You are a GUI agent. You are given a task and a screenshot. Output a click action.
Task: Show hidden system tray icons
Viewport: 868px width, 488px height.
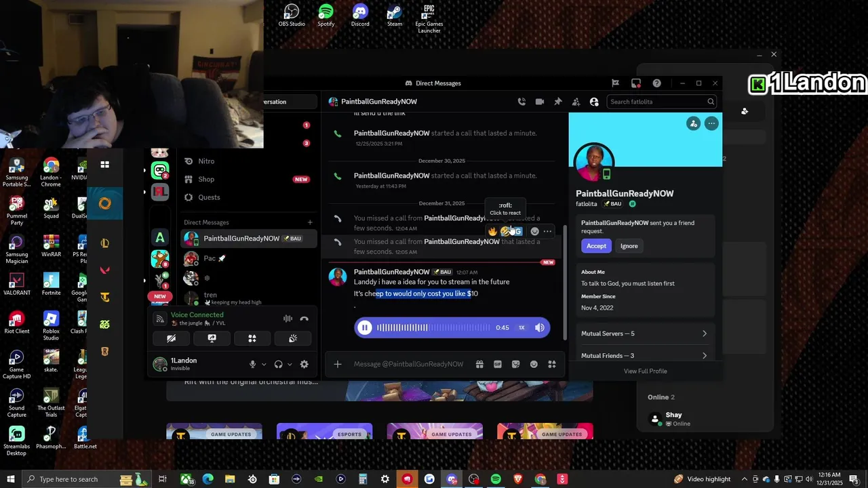pos(745,479)
